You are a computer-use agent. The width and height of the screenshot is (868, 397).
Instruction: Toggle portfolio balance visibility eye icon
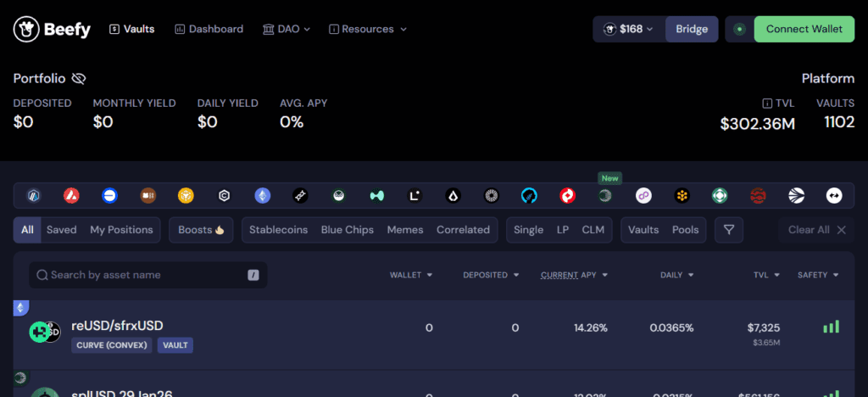79,79
